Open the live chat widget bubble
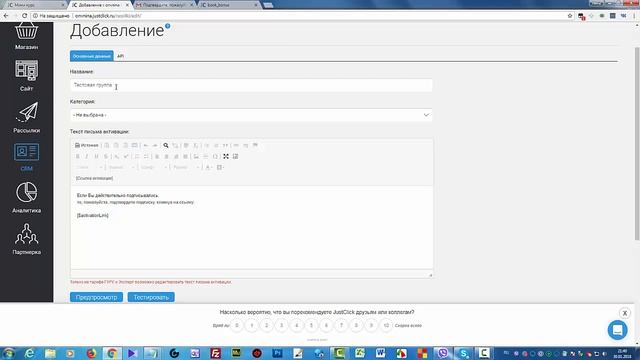640x360 pixels. coord(617,329)
